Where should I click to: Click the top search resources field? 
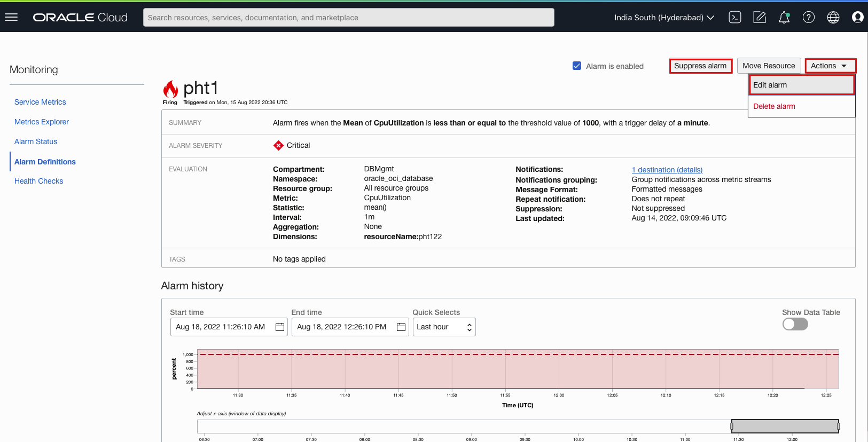coord(348,17)
